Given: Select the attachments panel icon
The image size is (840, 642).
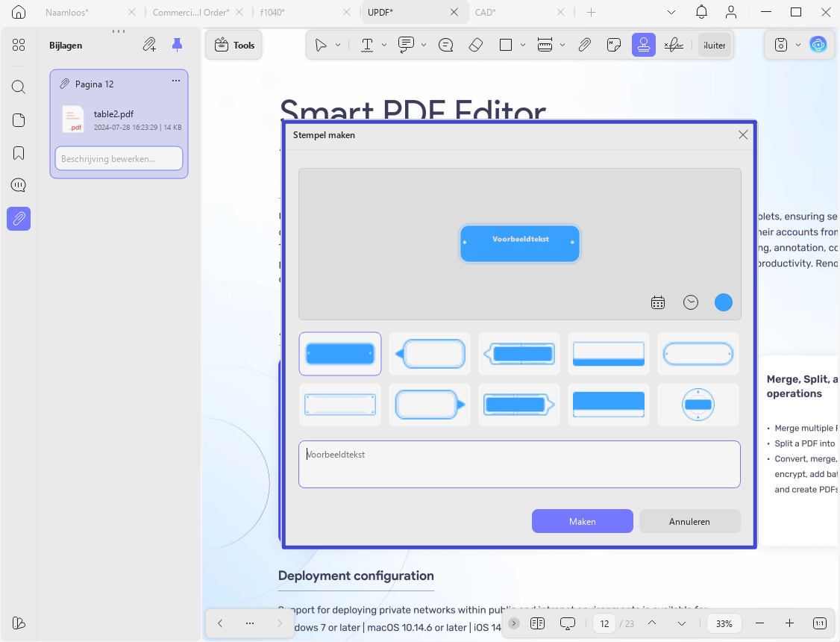Looking at the screenshot, I should [19, 219].
